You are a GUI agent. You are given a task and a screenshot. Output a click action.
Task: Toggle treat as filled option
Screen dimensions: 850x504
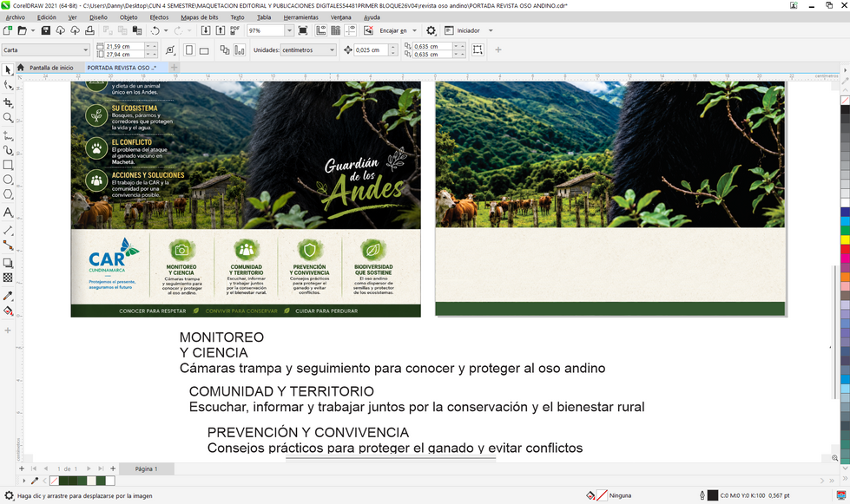[478, 49]
